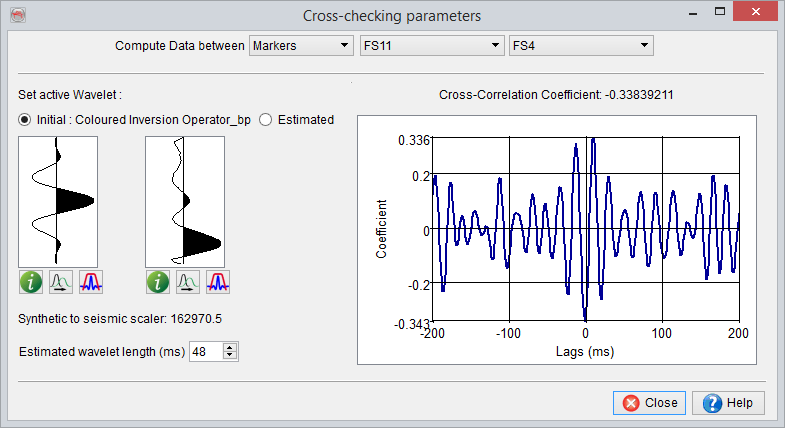Viewport: 785px width, 428px height.
Task: View amplitude spectrum of estimated wavelet
Action: coord(218,283)
